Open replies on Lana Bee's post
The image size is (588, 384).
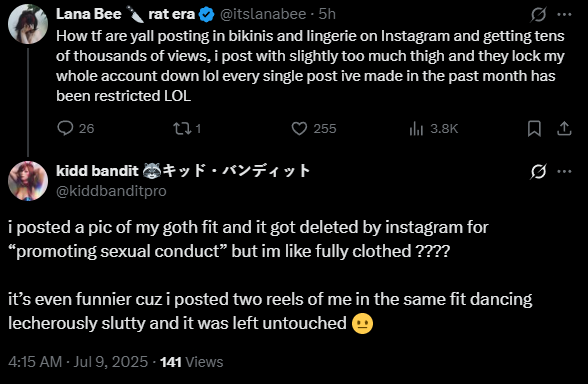click(x=75, y=129)
